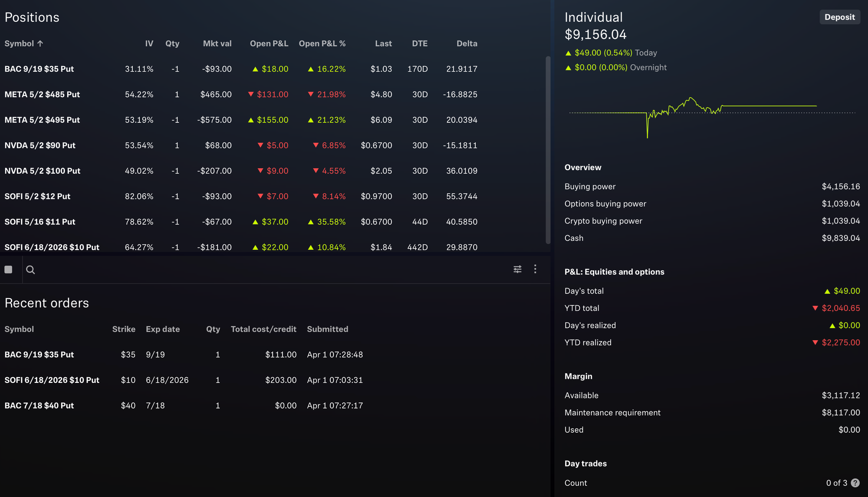The width and height of the screenshot is (868, 497).
Task: Open the three-dot more options menu
Action: point(535,269)
